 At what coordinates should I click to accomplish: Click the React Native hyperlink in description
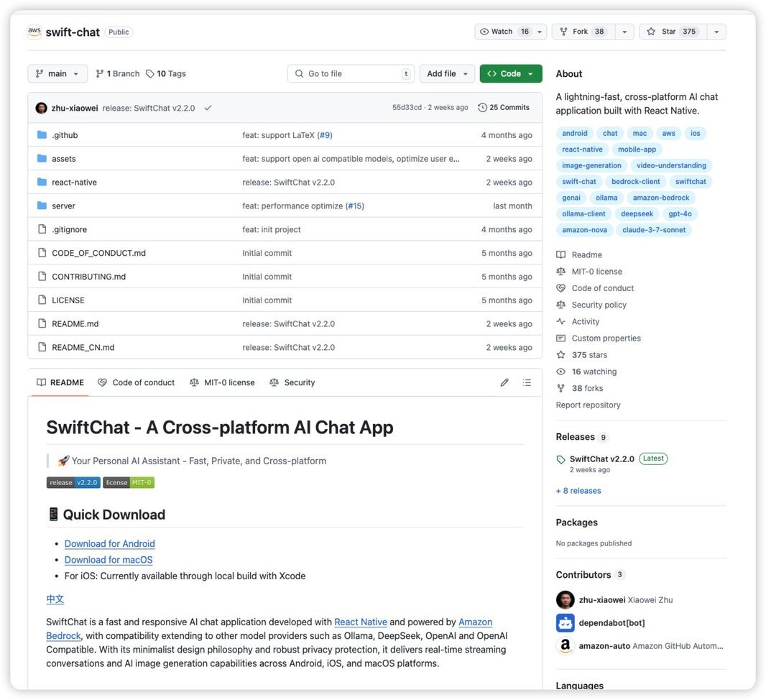pyautogui.click(x=361, y=622)
